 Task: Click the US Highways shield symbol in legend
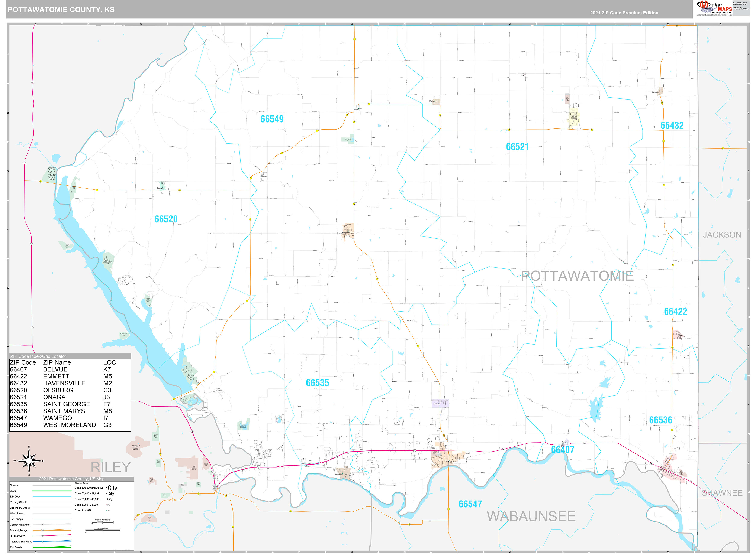click(42, 536)
